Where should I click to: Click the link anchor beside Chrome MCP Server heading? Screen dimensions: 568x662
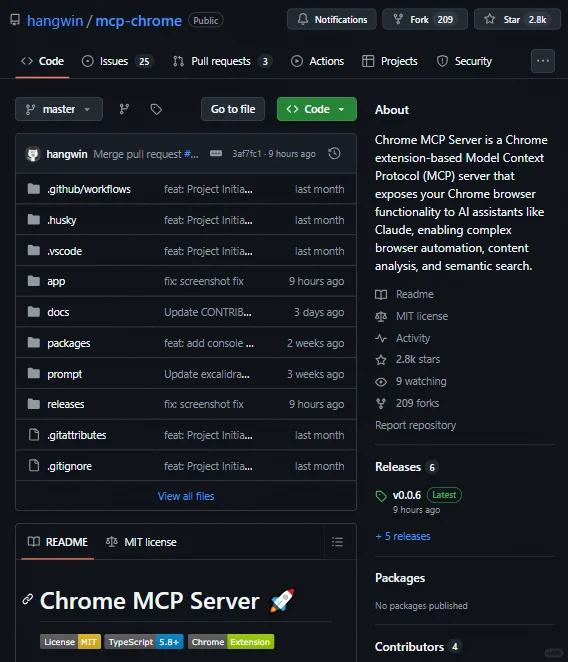coord(27,599)
